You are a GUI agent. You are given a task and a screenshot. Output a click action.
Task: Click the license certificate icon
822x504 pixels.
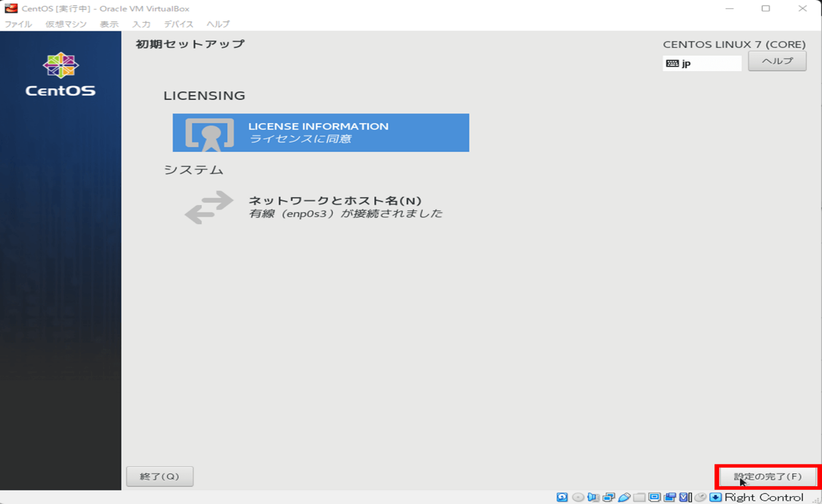tap(210, 134)
